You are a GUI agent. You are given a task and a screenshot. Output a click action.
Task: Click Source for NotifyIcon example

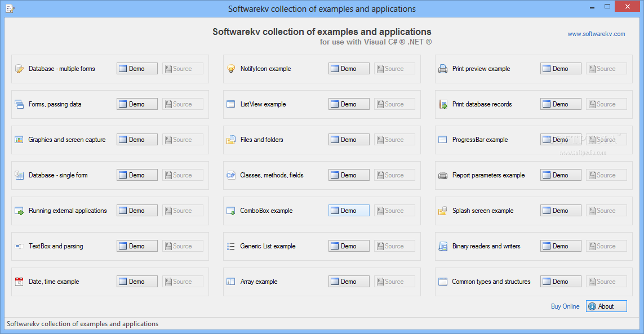coord(395,69)
